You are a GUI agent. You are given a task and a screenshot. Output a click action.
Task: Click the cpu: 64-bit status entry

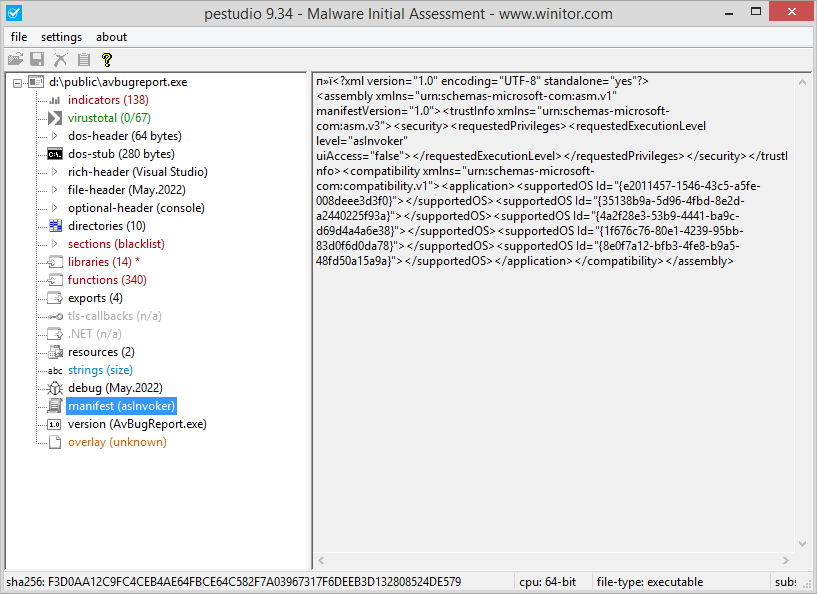pyautogui.click(x=548, y=582)
